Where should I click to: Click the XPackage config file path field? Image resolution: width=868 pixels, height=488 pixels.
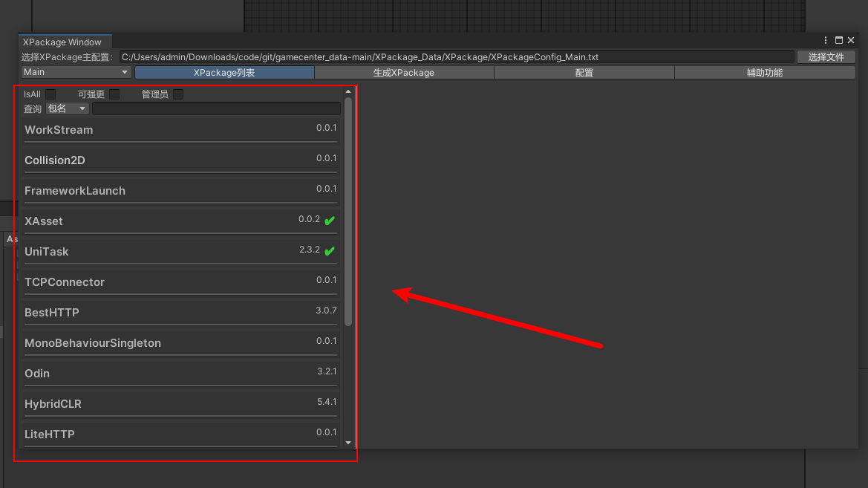coord(456,57)
